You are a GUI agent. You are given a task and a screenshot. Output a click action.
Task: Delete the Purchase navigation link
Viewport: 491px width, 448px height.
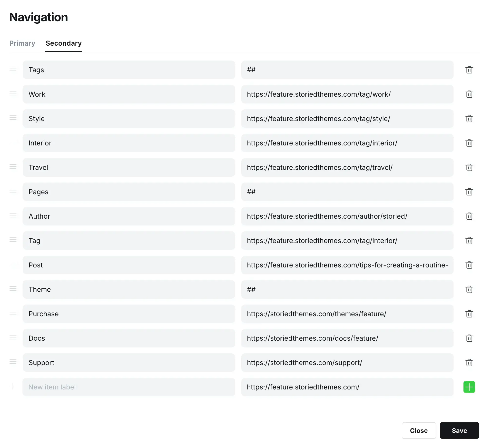pyautogui.click(x=469, y=314)
